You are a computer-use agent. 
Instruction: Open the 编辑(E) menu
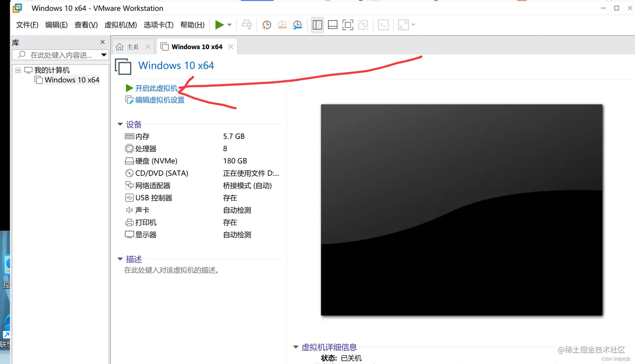56,25
